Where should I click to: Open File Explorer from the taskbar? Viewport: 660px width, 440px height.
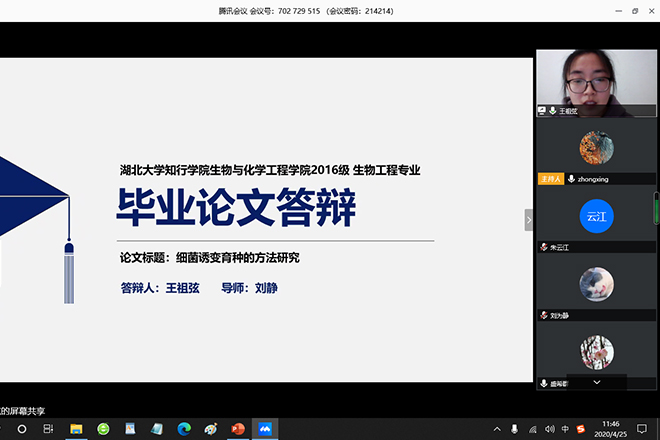[75, 429]
